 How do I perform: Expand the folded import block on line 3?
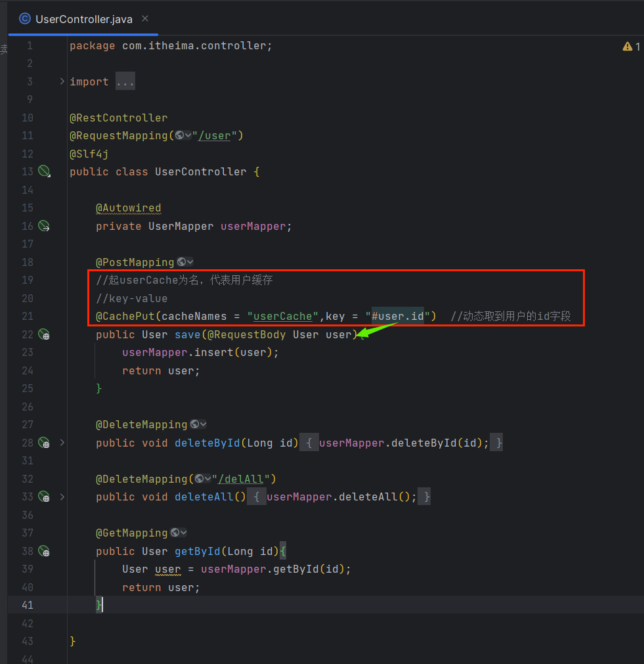[62, 81]
